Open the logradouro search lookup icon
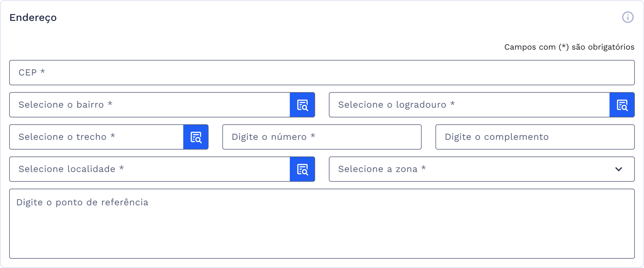The image size is (644, 268). [622, 105]
